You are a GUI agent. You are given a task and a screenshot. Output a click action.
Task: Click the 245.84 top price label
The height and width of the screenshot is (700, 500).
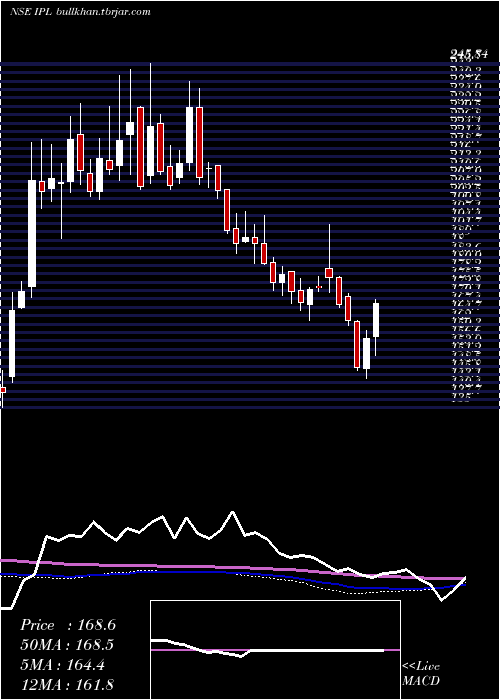pyautogui.click(x=468, y=55)
